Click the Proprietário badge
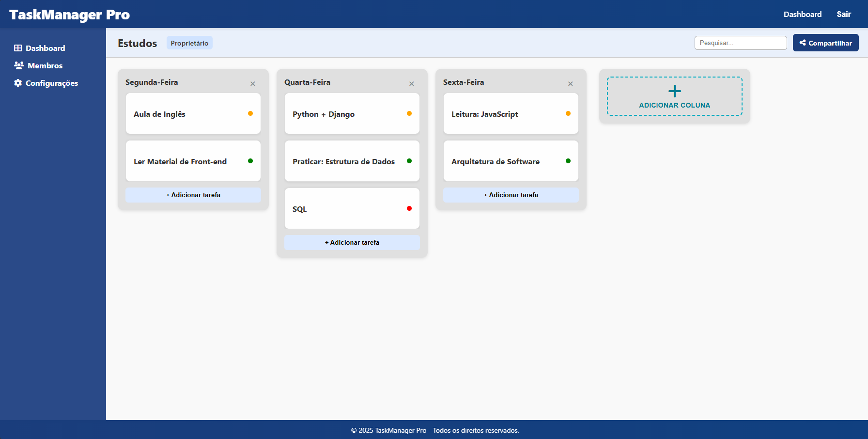868x439 pixels. tap(189, 43)
